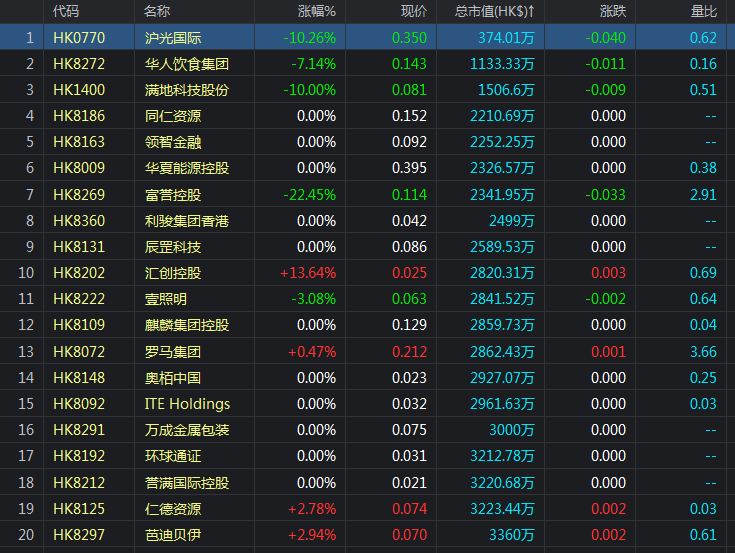Click the 代码 column header

(66, 11)
